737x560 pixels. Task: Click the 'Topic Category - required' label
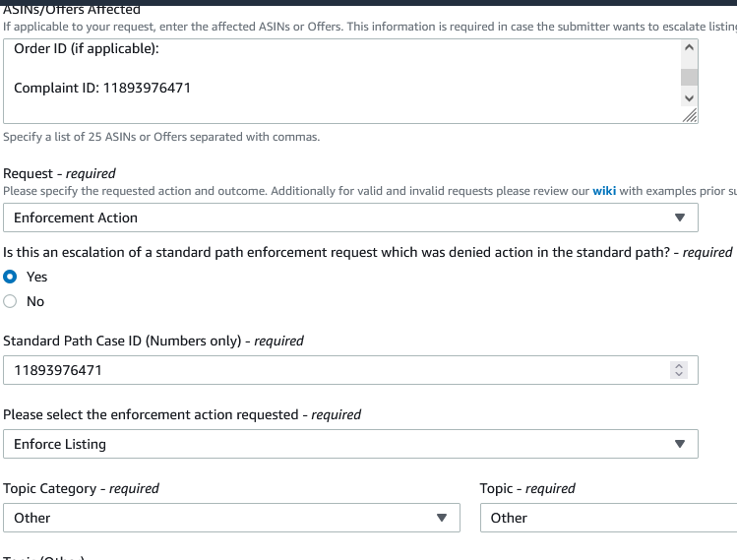[x=81, y=488]
